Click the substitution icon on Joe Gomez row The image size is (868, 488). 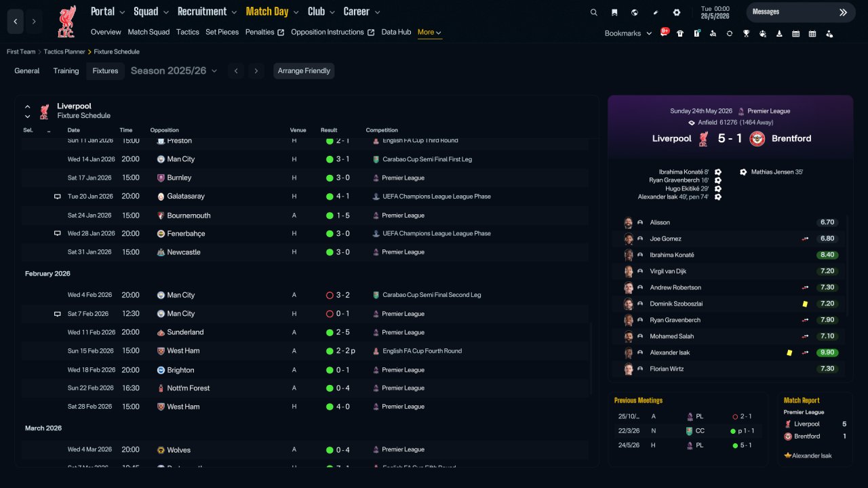(x=806, y=239)
